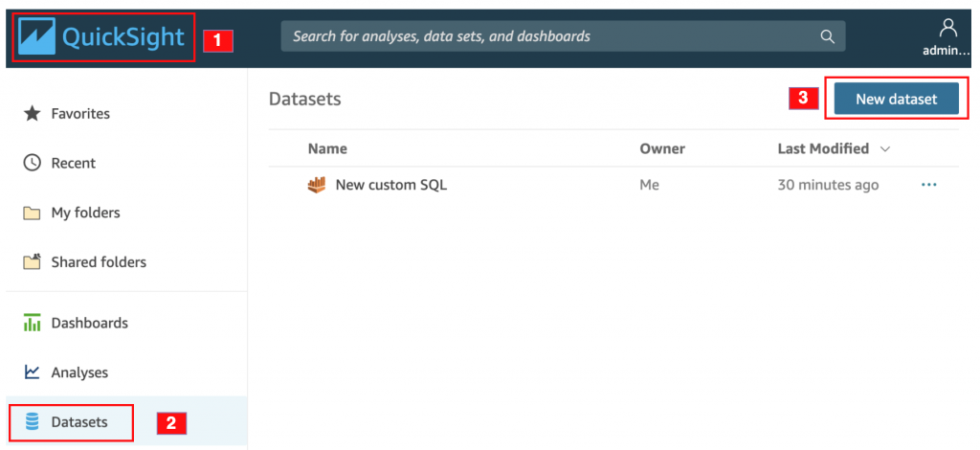Click the Recent clock icon

point(32,163)
